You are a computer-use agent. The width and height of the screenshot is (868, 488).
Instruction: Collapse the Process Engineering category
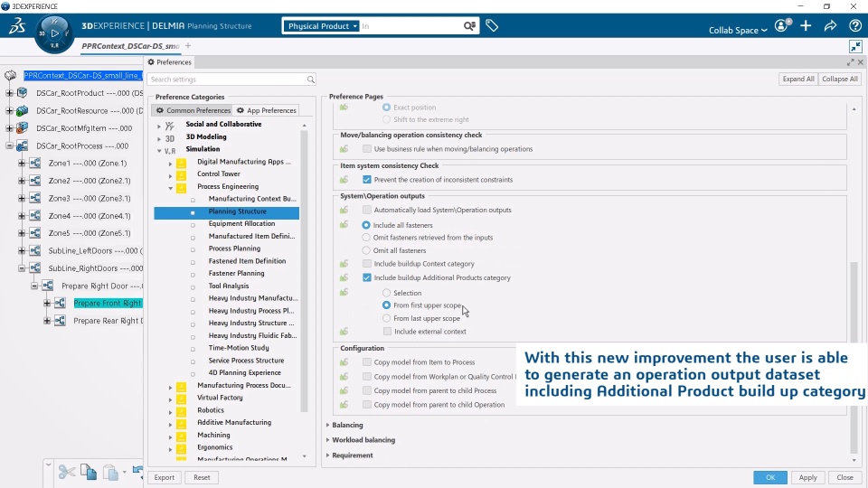click(171, 188)
